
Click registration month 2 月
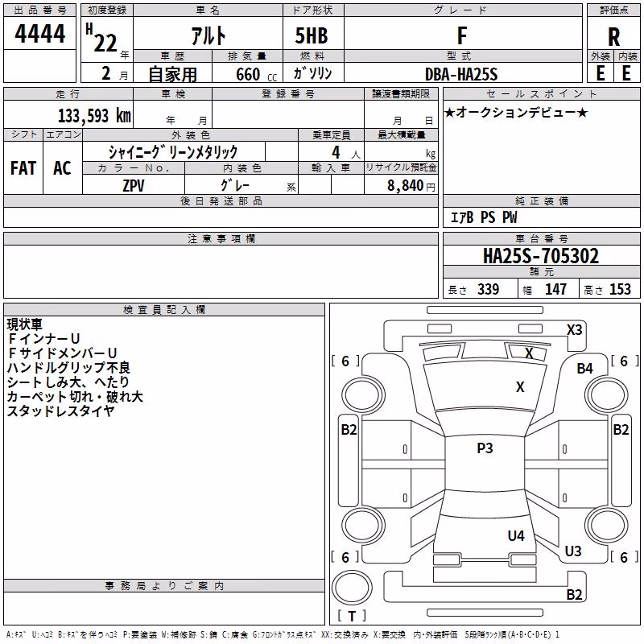point(114,73)
